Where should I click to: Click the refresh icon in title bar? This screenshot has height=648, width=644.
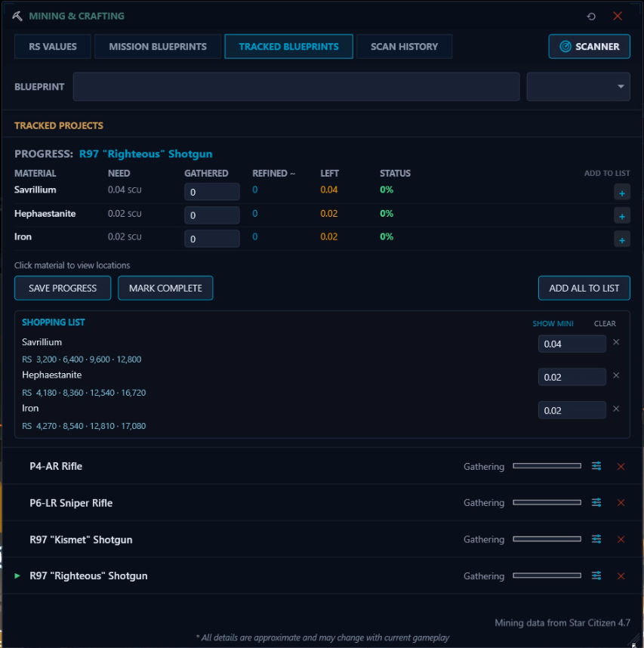(x=591, y=17)
